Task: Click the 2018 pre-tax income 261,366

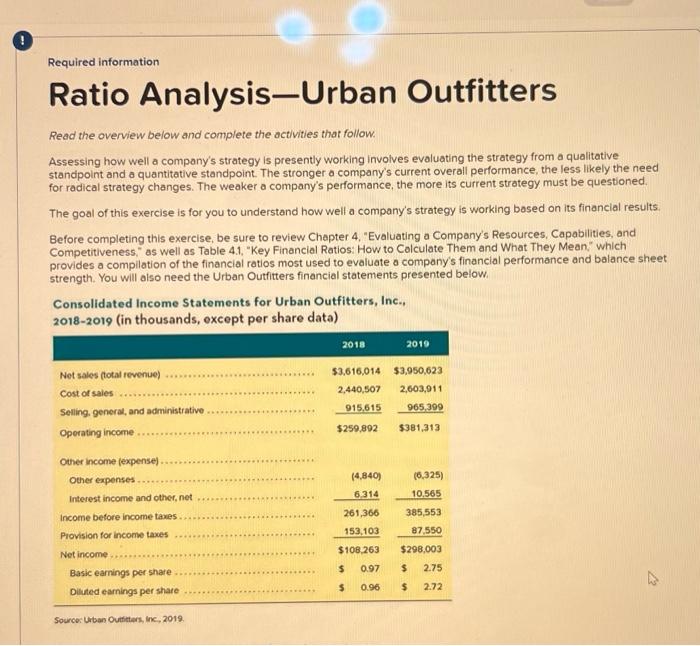Action: (x=361, y=513)
